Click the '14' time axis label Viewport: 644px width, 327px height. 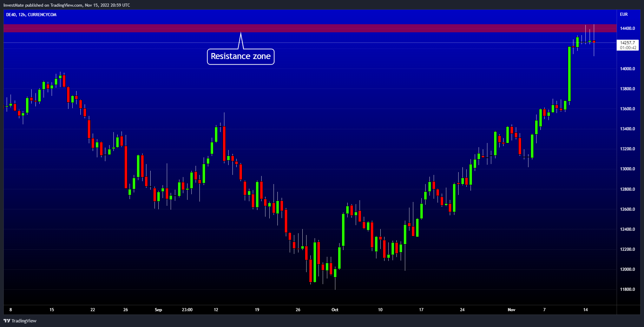pos(586,310)
